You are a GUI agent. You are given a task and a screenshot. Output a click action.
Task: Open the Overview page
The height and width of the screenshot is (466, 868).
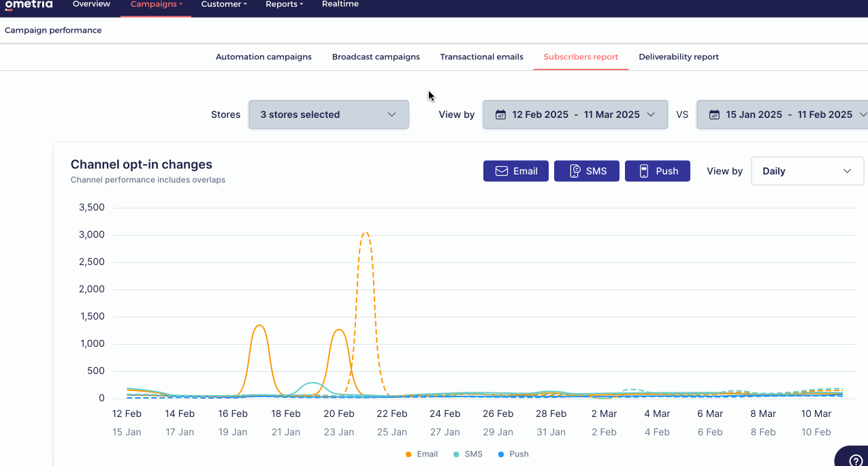91,5
